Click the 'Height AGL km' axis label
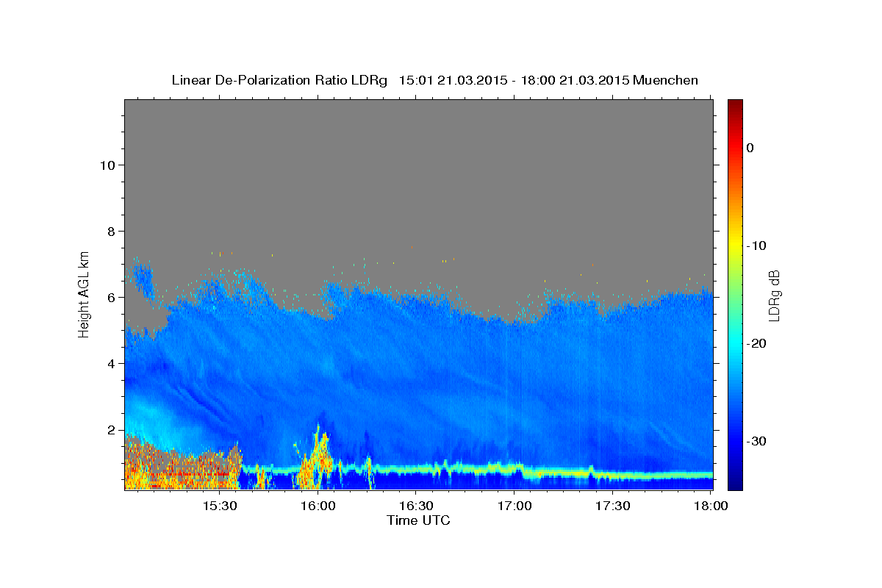The image size is (882, 588). pyautogui.click(x=85, y=293)
